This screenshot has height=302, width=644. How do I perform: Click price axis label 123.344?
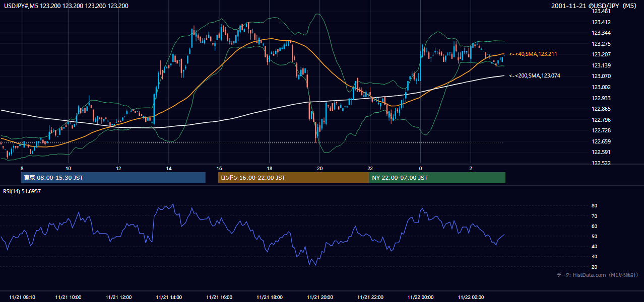click(x=601, y=33)
